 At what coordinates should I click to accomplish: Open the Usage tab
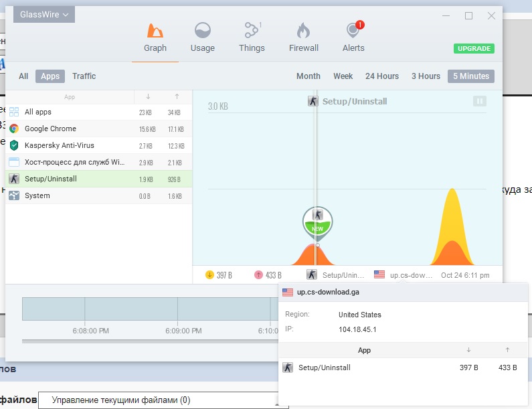(203, 38)
